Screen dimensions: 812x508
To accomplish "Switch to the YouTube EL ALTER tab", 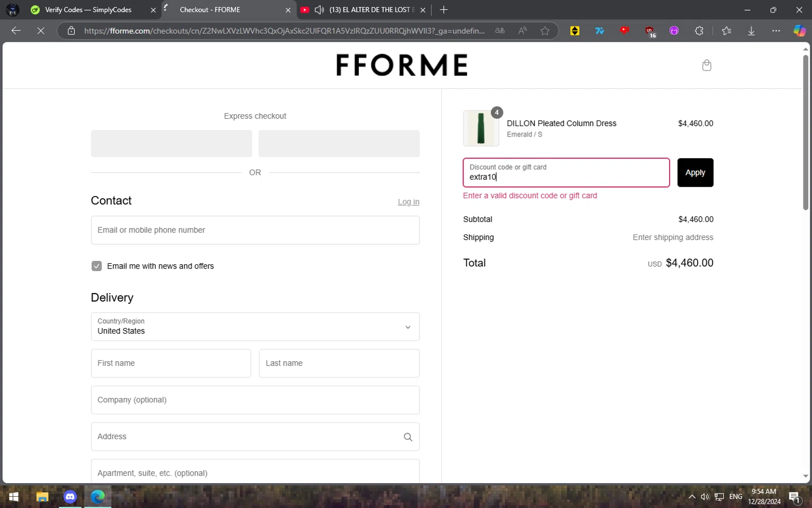I will tap(372, 10).
